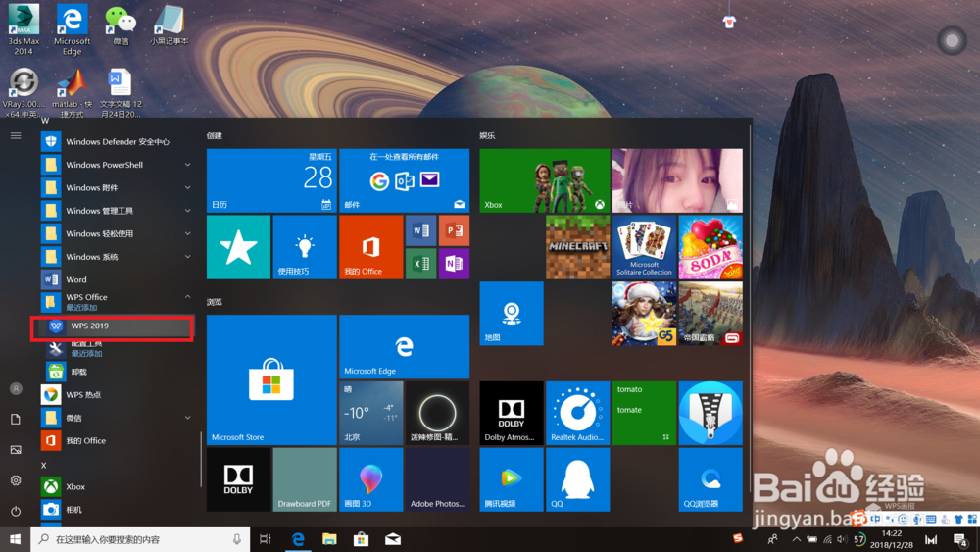Image resolution: width=980 pixels, height=552 pixels.
Task: Open the Tencent Video tile
Action: click(512, 479)
